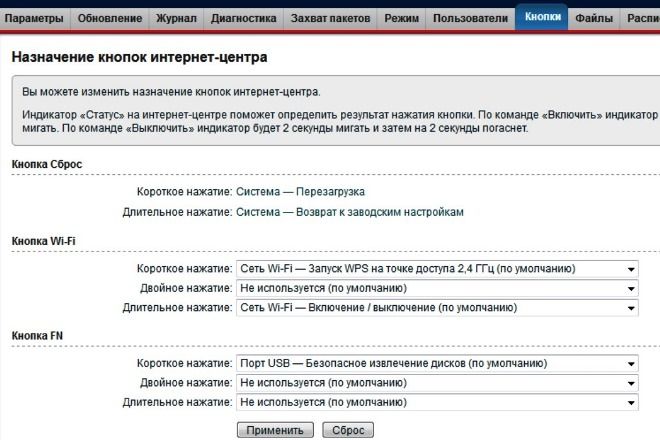The height and width of the screenshot is (440, 660).
Task: Open FN button Длительное нажатие dropdown
Action: point(437,402)
